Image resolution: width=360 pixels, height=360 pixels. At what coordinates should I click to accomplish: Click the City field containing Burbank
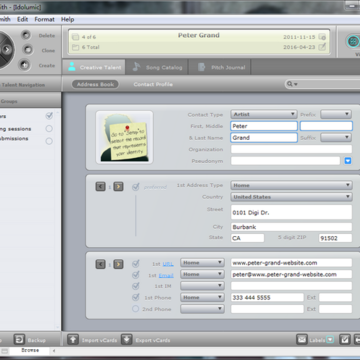(291, 227)
